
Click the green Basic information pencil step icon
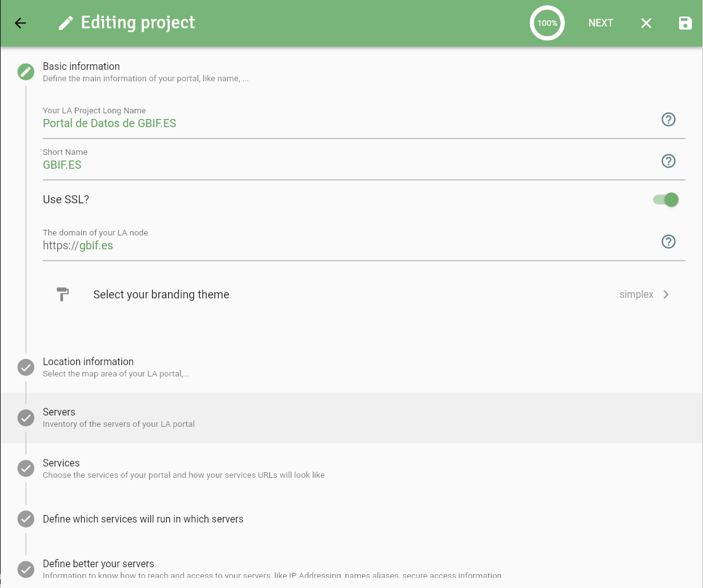(x=26, y=72)
